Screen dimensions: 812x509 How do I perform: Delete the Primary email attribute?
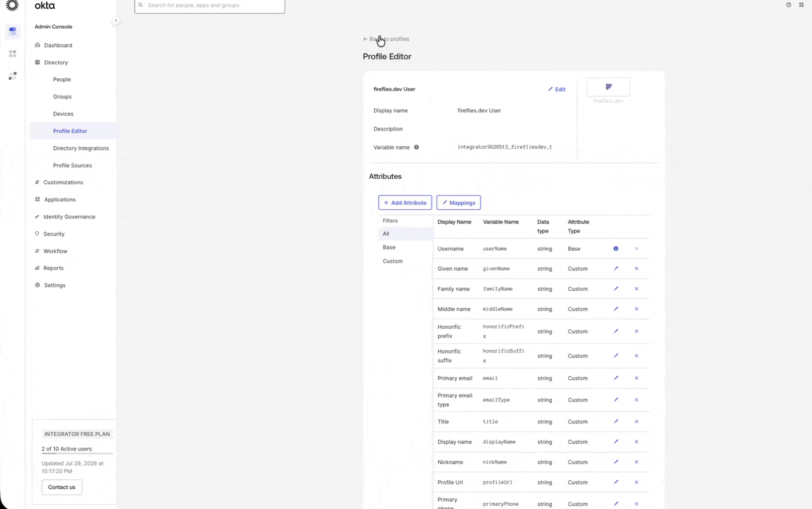(x=636, y=378)
